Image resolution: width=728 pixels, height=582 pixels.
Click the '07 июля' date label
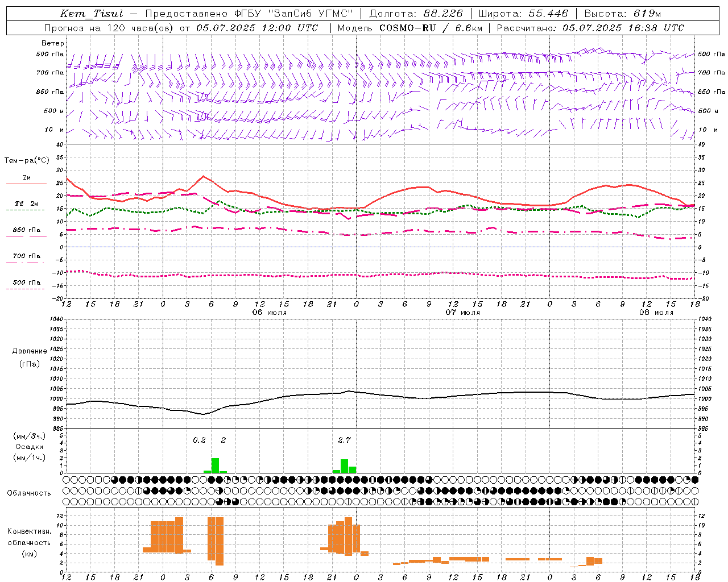point(462,313)
